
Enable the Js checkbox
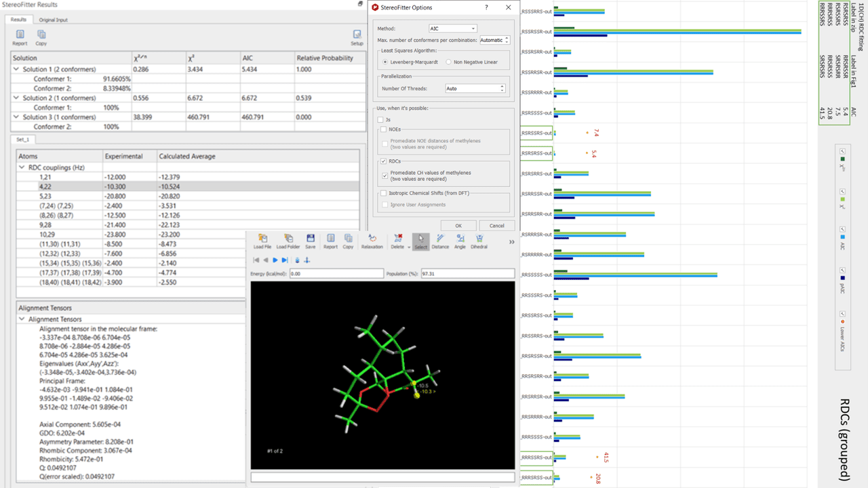(380, 119)
